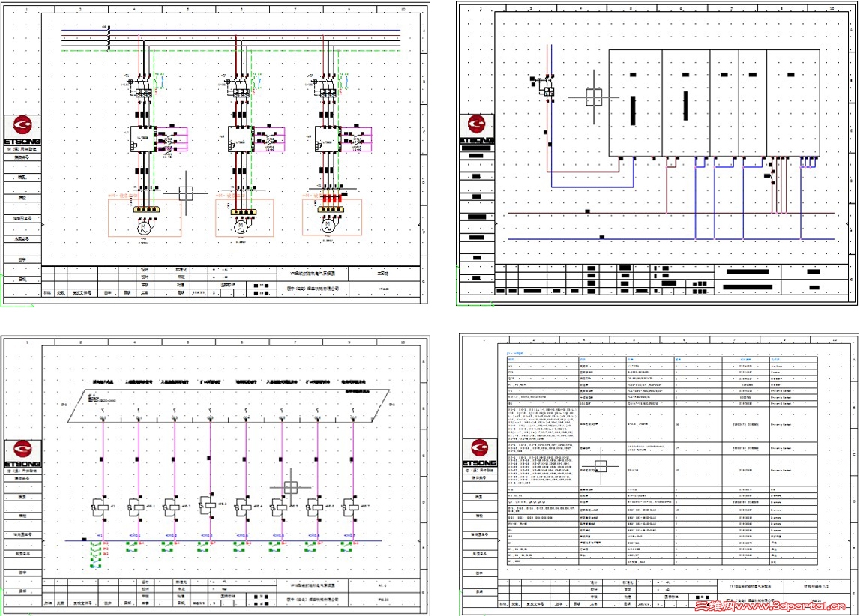
Task: Select the widest leftmost module in the cabinet drawing
Action: [x=635, y=103]
